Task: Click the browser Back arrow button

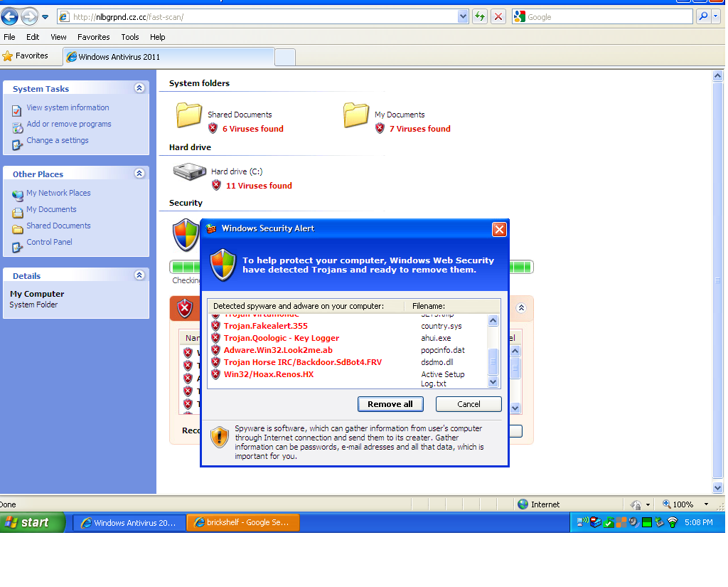Action: [10, 17]
